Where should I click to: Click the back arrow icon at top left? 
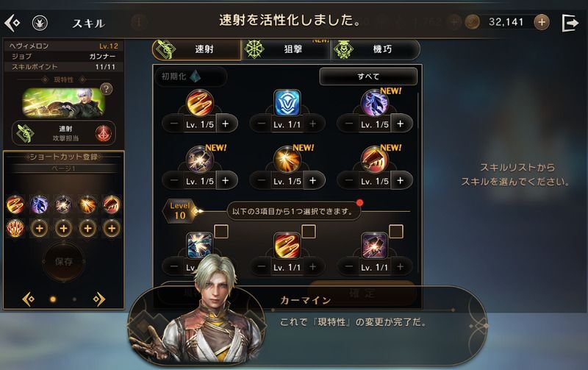tap(12, 23)
